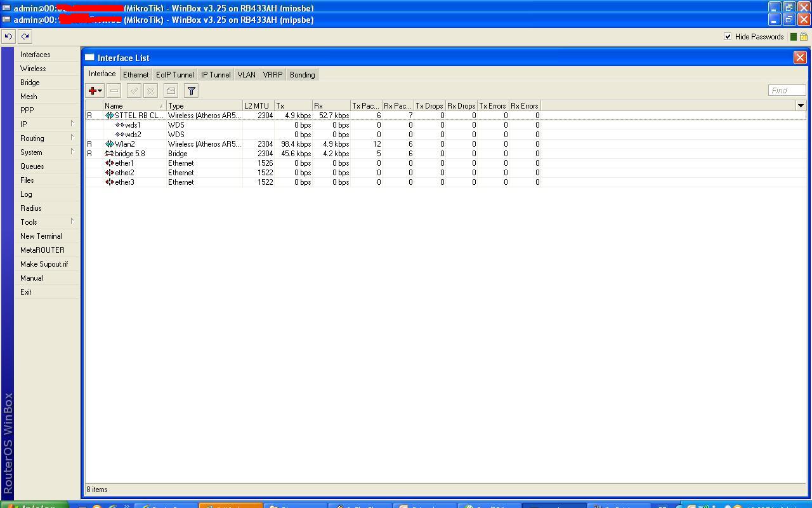Image resolution: width=812 pixels, height=508 pixels.
Task: Go to the Bonding tab
Action: (302, 75)
